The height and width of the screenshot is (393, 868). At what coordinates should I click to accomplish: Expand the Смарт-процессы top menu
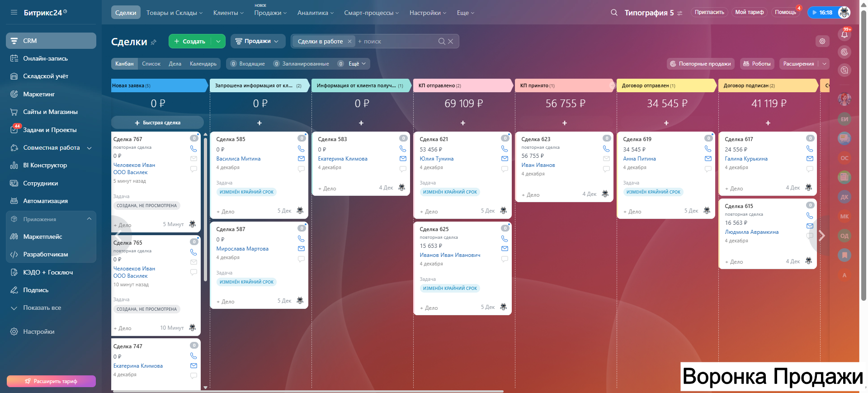click(x=372, y=13)
